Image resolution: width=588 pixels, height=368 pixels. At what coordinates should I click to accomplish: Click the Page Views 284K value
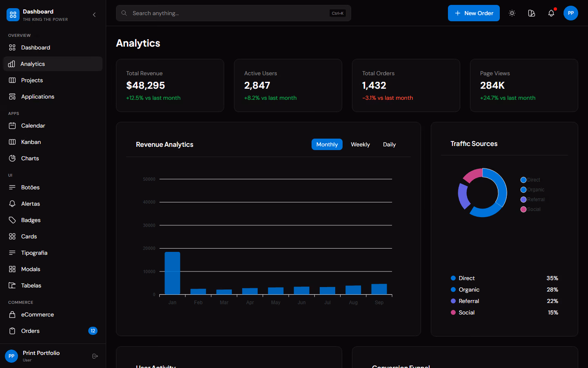(492, 85)
